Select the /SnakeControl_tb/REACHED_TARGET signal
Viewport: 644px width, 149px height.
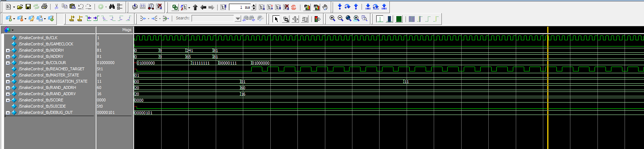(x=52, y=69)
